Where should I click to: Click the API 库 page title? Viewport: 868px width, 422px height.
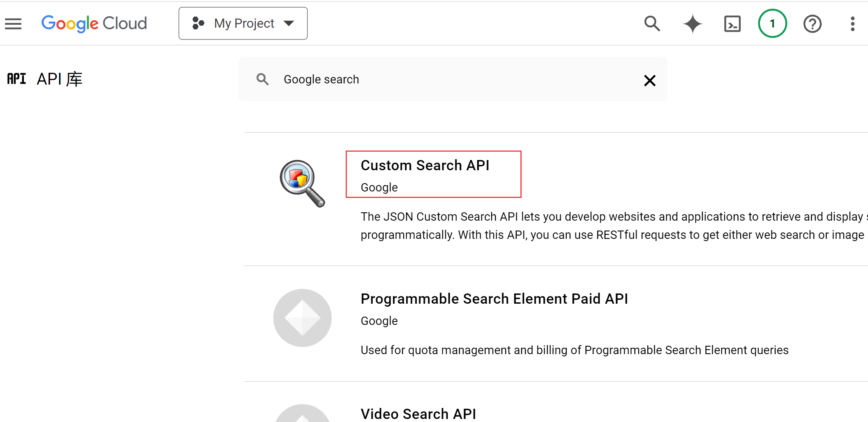click(60, 79)
